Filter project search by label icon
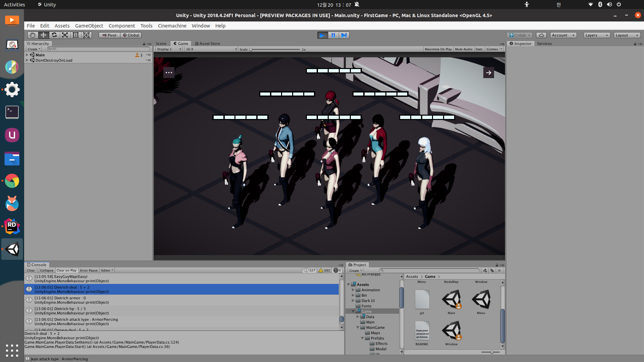The width and height of the screenshot is (644, 362). tap(492, 270)
